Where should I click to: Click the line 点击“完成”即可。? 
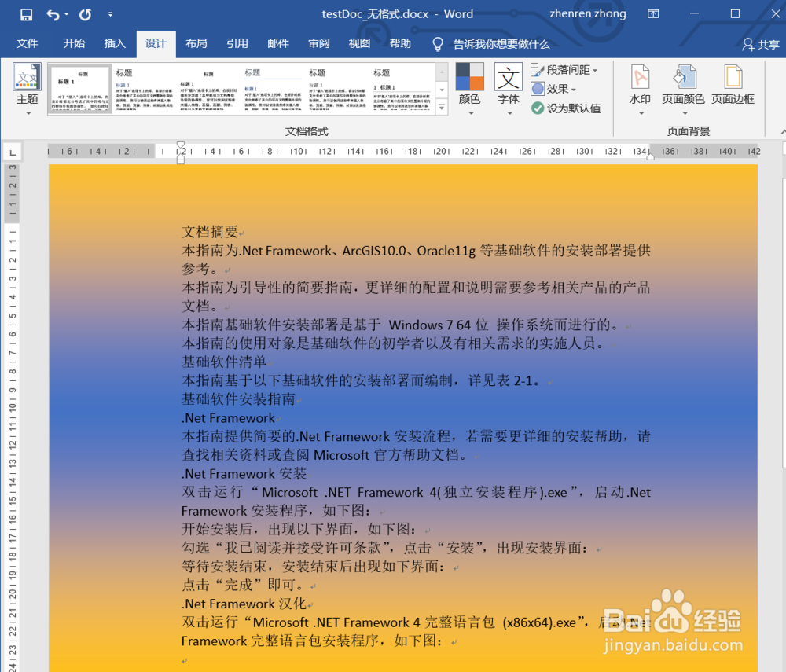[x=243, y=585]
